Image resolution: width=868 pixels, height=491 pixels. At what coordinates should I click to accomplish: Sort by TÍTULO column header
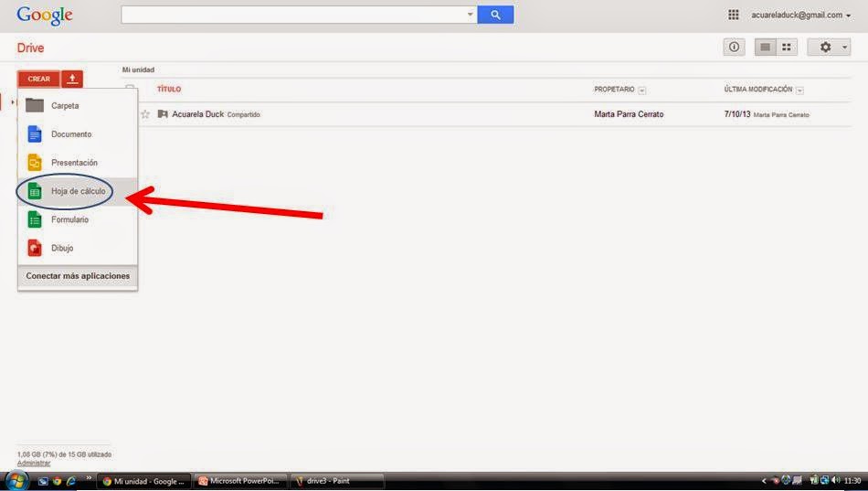click(169, 90)
